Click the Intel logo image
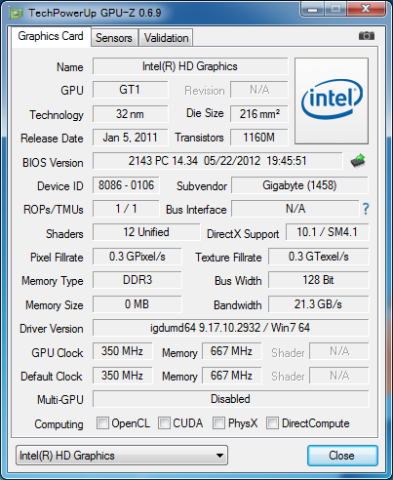Image resolution: width=393 pixels, height=480 pixels. point(332,101)
